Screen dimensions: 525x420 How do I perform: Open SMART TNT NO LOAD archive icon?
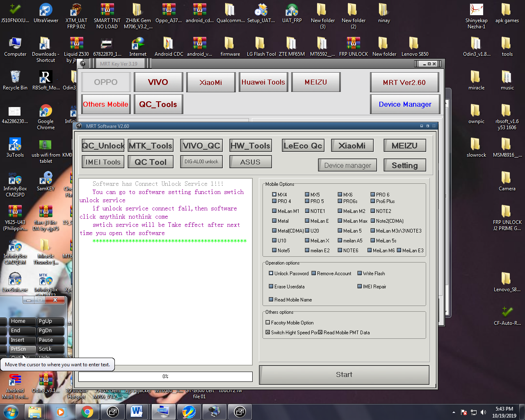tap(107, 16)
